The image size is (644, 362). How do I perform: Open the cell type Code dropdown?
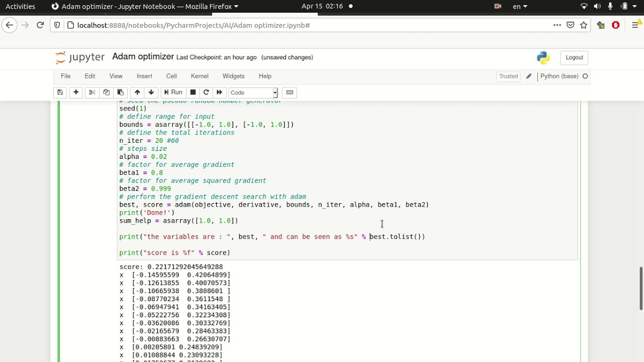pos(253,93)
